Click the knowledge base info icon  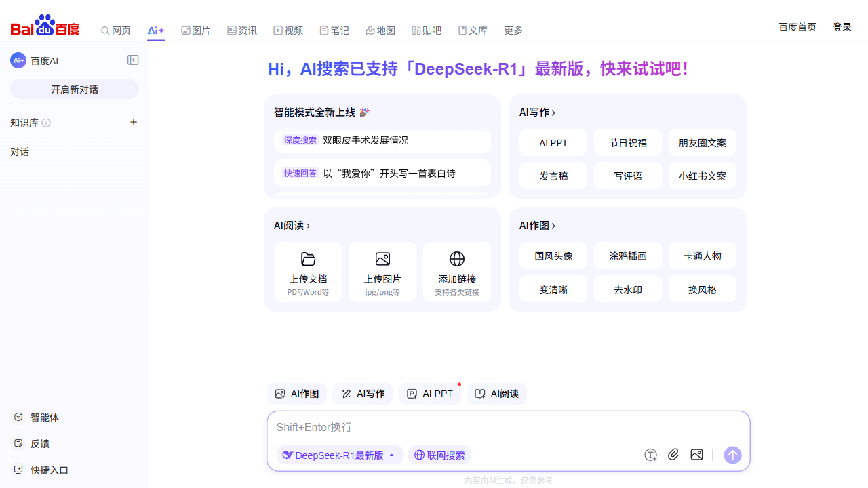coord(46,123)
